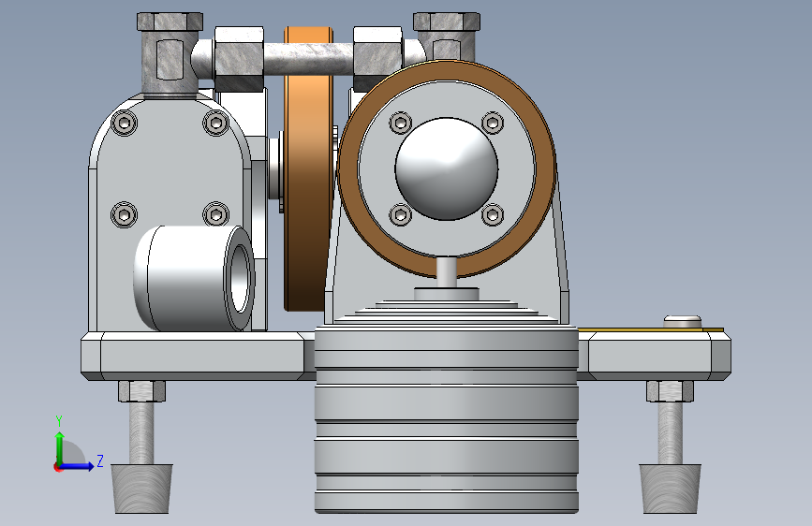Select the thin brass strip on the right base
The width and height of the screenshot is (812, 526).
coord(650,329)
